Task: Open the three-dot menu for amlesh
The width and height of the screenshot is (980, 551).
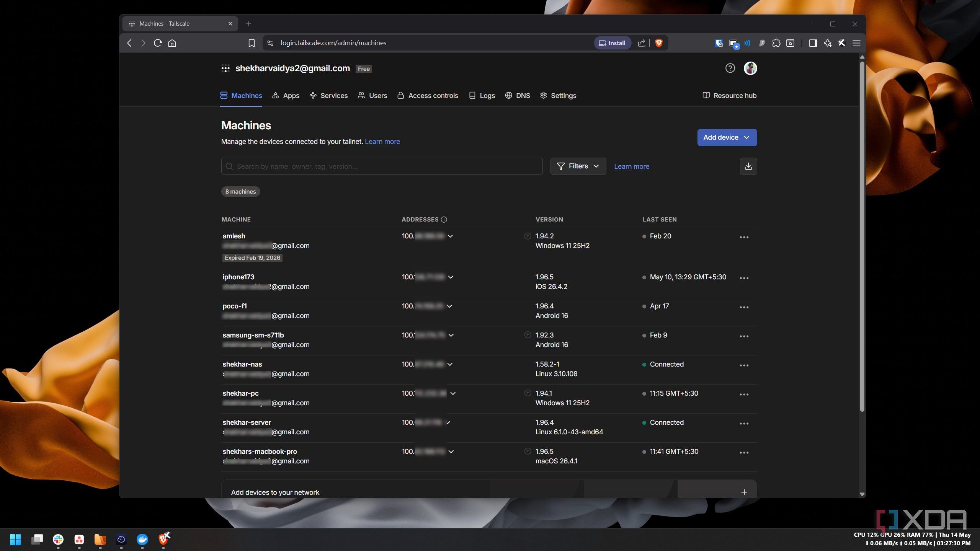Action: 744,237
